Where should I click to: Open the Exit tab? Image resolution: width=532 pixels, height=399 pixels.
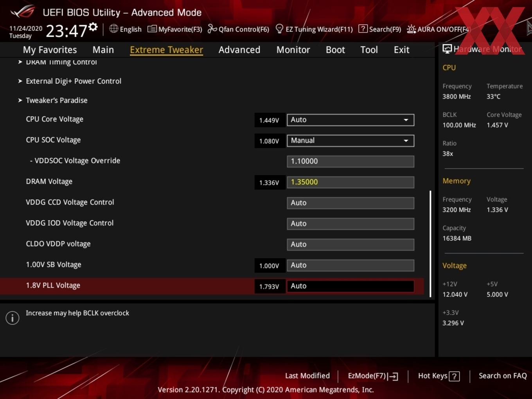[401, 50]
